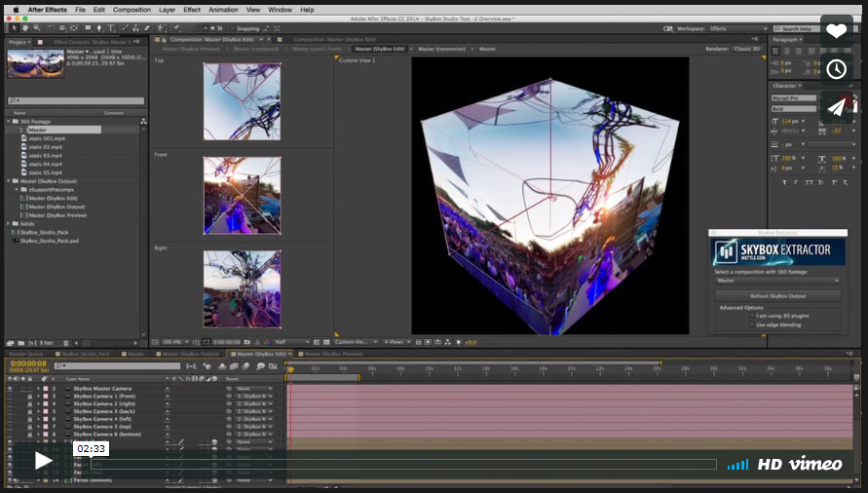Click Refresh SkyBox Output button
Viewport: 868px width, 493px height.
coord(777,296)
